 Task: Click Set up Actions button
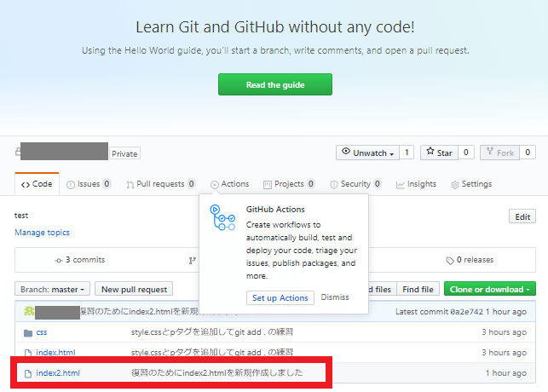pyautogui.click(x=280, y=297)
